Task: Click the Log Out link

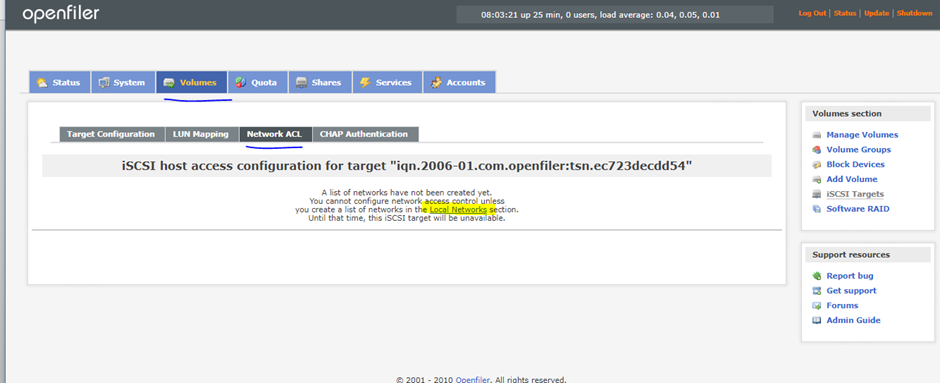Action: (812, 13)
